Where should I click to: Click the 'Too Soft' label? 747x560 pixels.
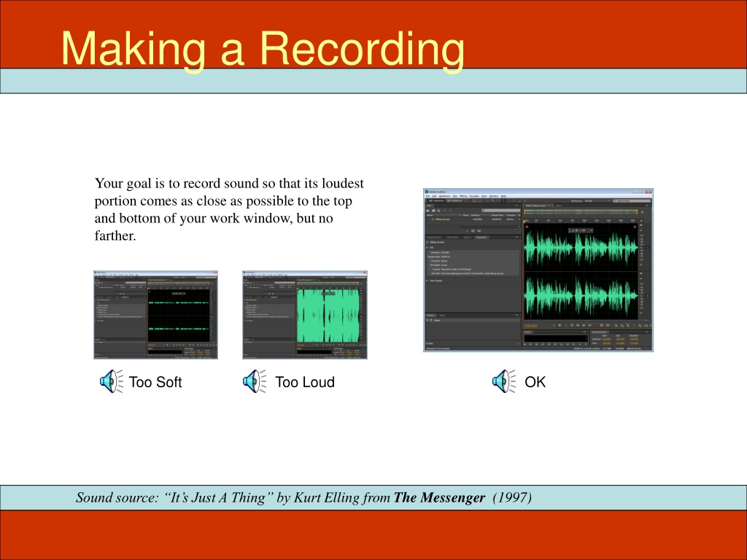point(155,382)
